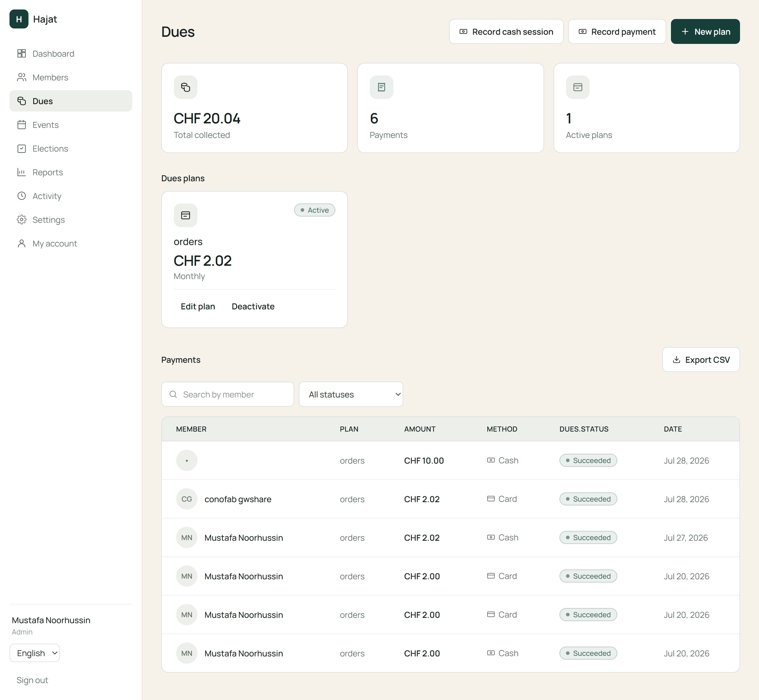The image size is (759, 700).
Task: Click the CG avatar for conofab gwshare
Action: tap(186, 499)
